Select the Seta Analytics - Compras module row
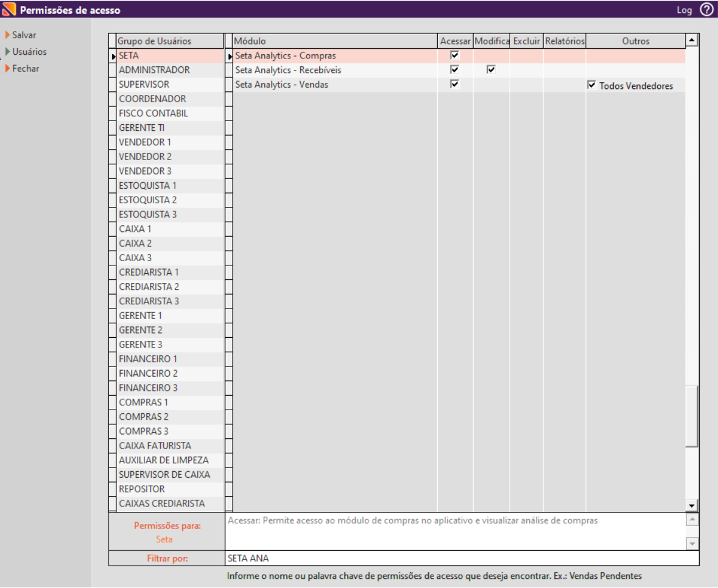The height and width of the screenshot is (588, 718). click(335, 56)
